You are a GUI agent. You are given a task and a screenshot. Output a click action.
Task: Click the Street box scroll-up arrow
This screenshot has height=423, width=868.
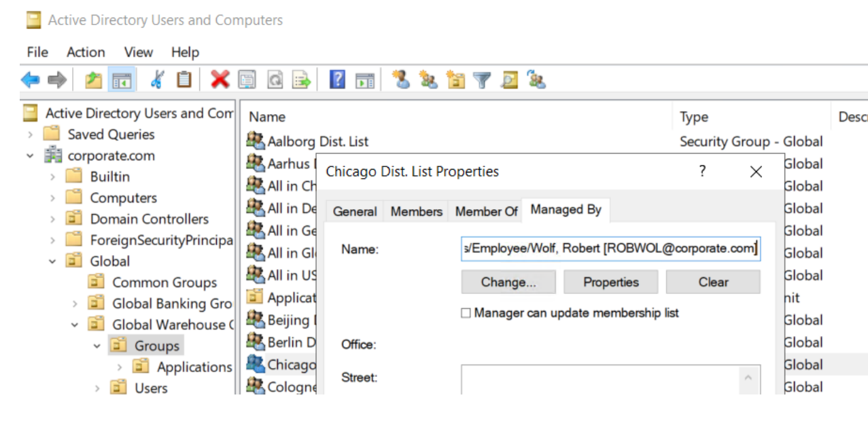click(x=748, y=378)
